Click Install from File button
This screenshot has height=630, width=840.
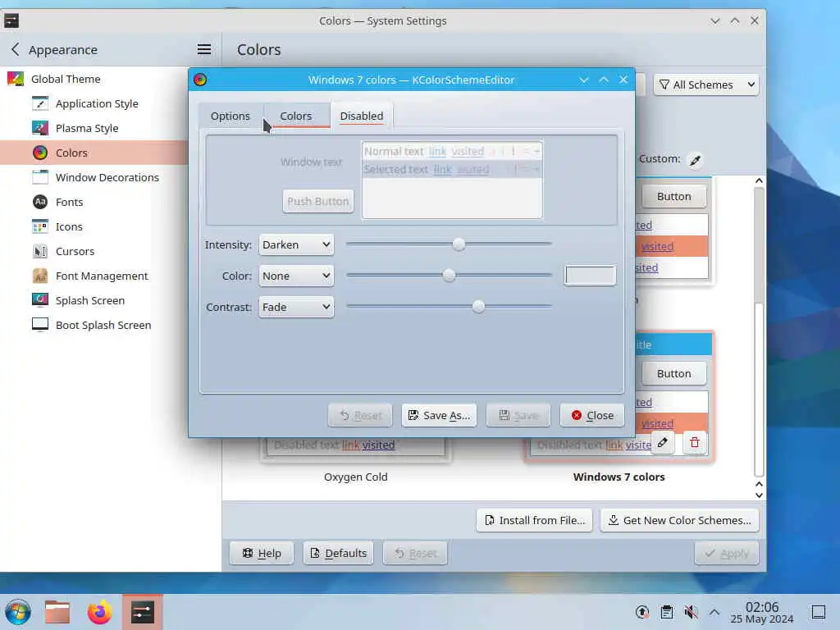point(534,520)
